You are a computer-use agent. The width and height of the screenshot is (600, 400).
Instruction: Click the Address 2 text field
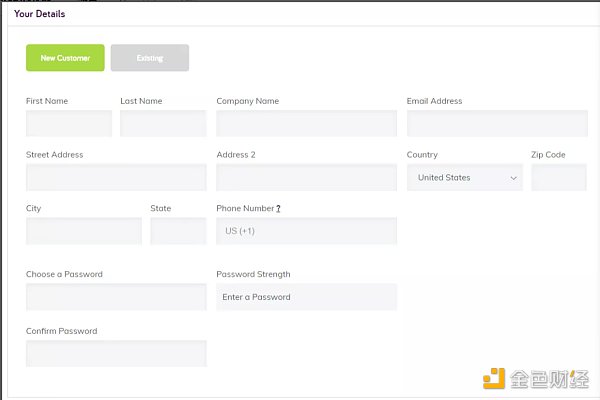pyautogui.click(x=306, y=178)
